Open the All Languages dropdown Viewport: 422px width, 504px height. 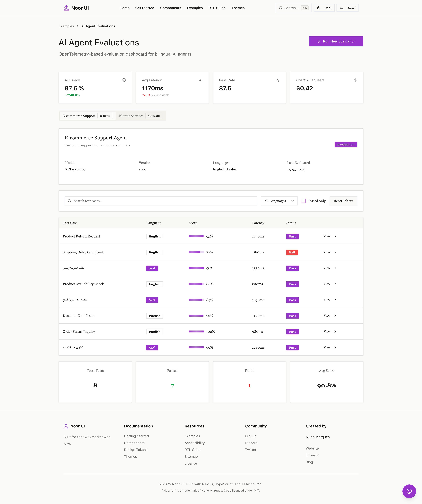[279, 201]
